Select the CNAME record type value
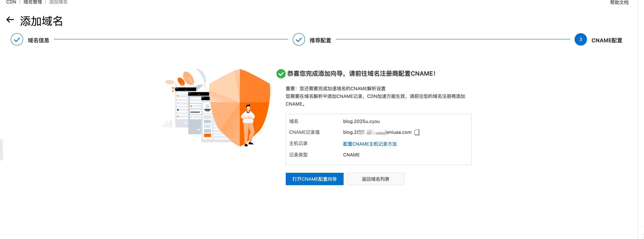 (x=351, y=155)
